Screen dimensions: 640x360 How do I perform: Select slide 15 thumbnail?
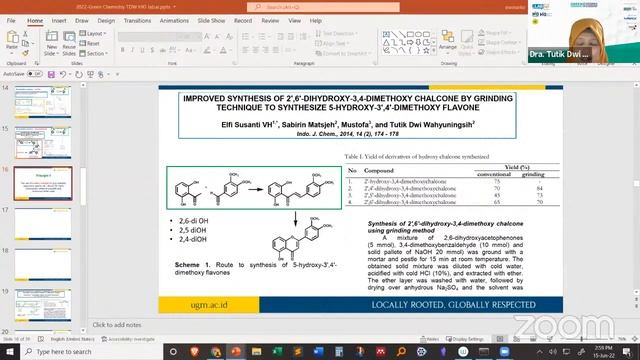coord(43,142)
